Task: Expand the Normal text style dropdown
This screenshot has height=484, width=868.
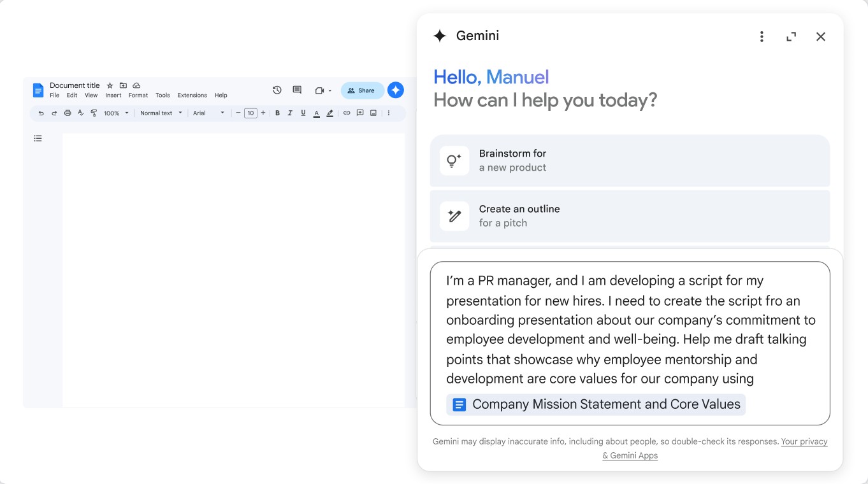Action: [161, 113]
